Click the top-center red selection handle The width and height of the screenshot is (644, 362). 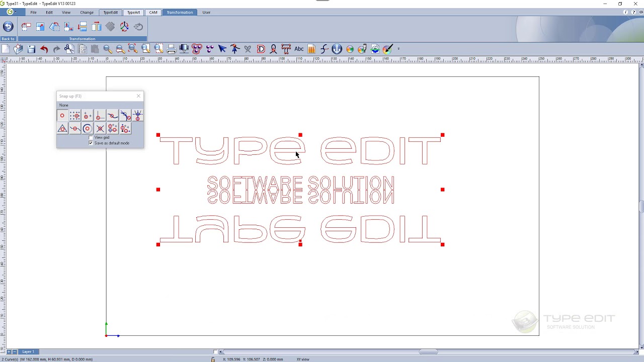tap(300, 135)
